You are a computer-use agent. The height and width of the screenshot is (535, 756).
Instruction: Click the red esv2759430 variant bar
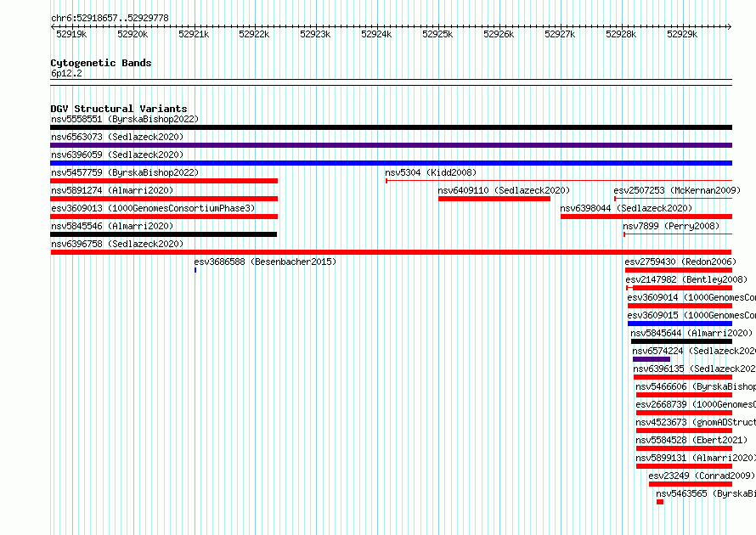pos(679,270)
